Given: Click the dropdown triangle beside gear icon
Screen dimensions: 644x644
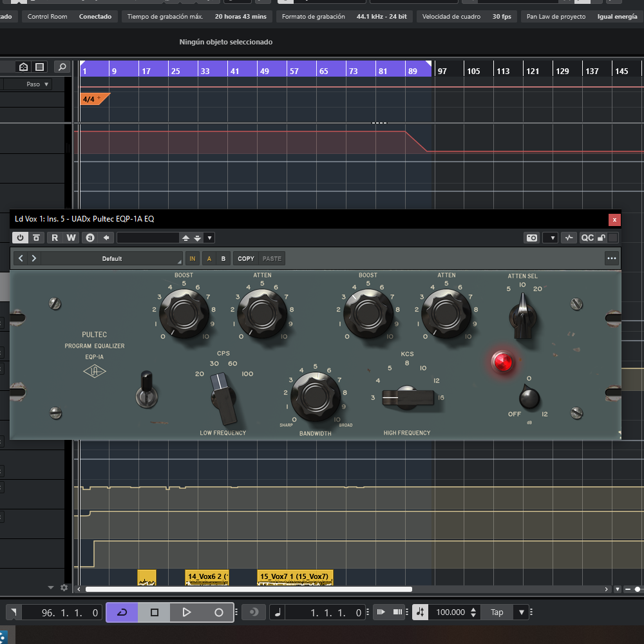Looking at the screenshot, I should 51,588.
